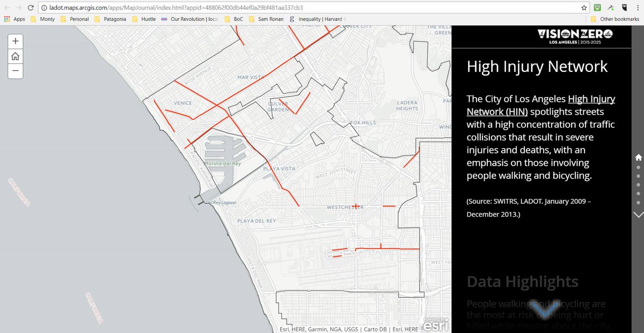The width and height of the screenshot is (644, 333).
Task: Click the Del Rey Lagoon map label
Action: point(222,203)
